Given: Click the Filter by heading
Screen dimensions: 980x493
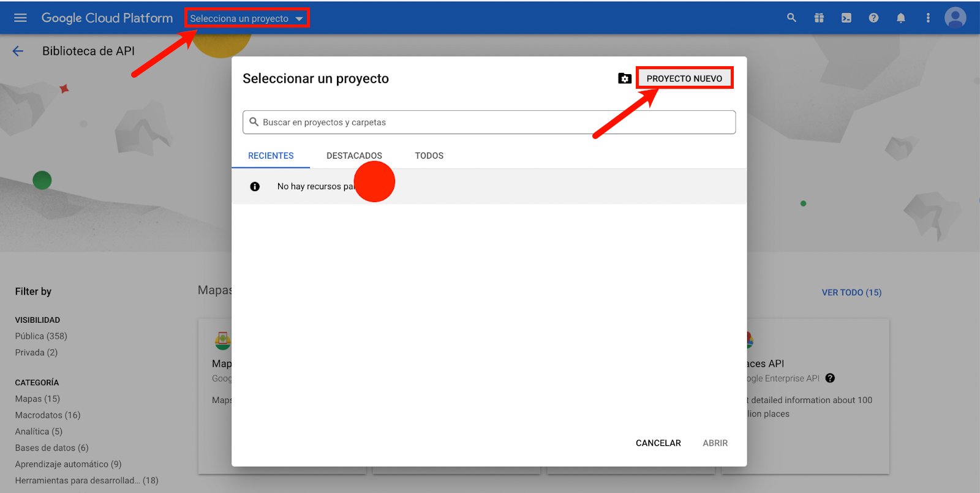Looking at the screenshot, I should tap(33, 292).
